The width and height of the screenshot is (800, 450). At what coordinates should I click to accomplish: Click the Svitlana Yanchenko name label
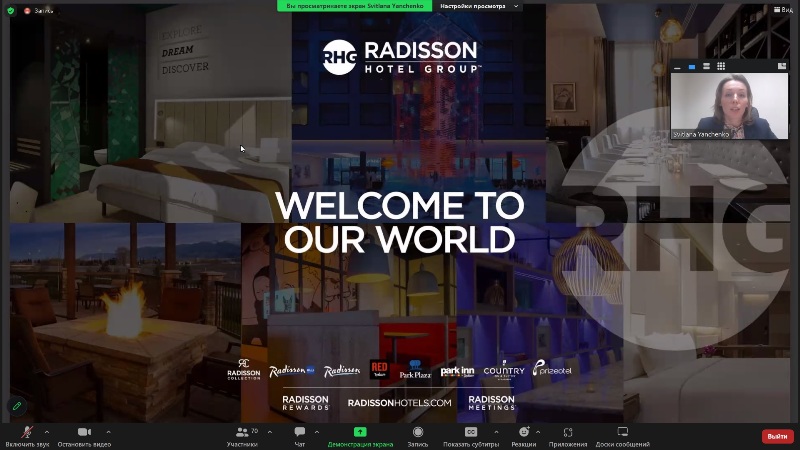point(701,135)
